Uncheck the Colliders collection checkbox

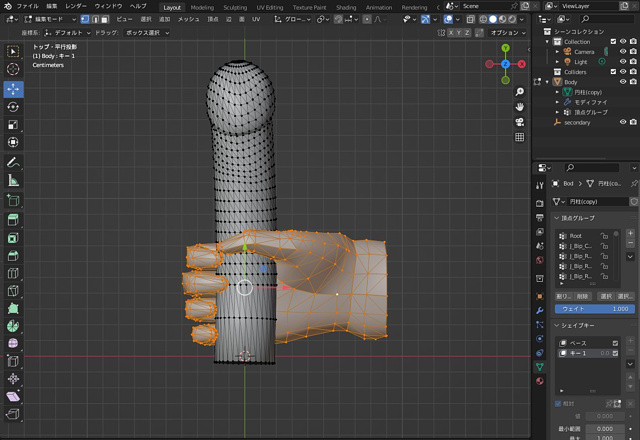coord(611,72)
